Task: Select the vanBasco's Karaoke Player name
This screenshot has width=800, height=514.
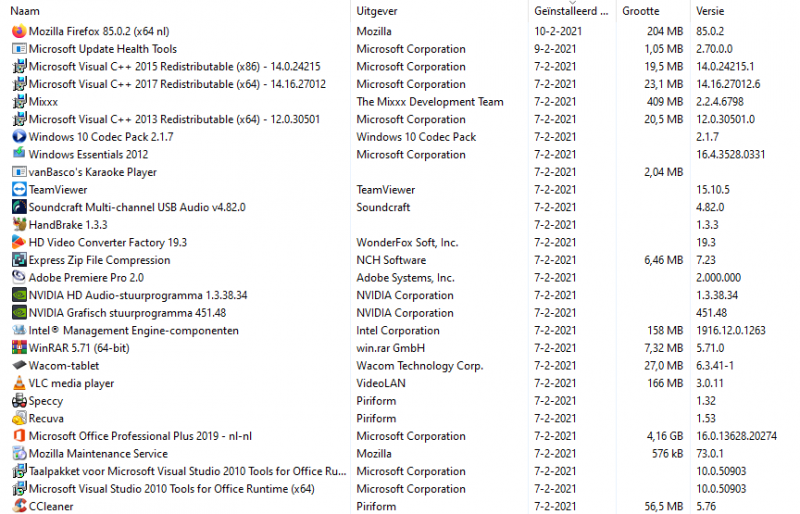Action: [x=92, y=172]
